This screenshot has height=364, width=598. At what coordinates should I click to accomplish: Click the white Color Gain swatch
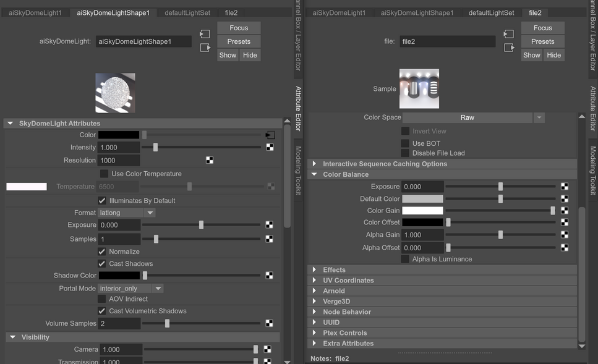point(422,210)
